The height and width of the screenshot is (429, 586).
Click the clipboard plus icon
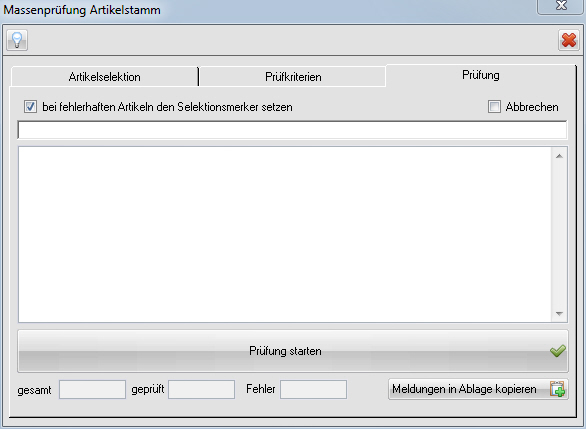click(x=557, y=389)
